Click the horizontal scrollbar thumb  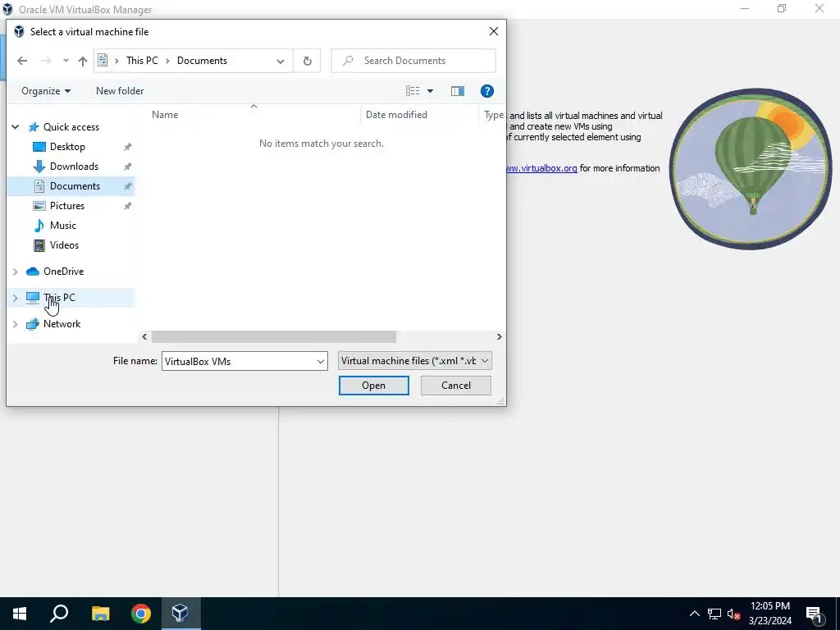click(x=274, y=336)
